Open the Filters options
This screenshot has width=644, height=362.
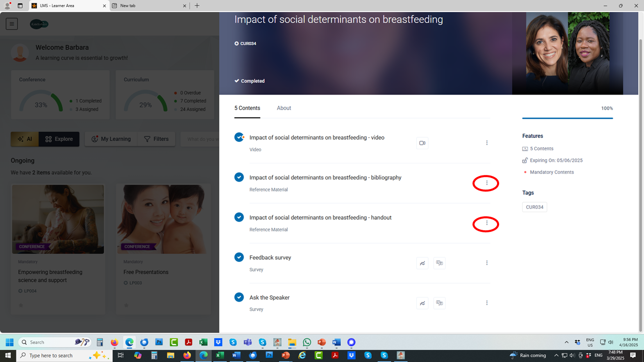[156, 139]
